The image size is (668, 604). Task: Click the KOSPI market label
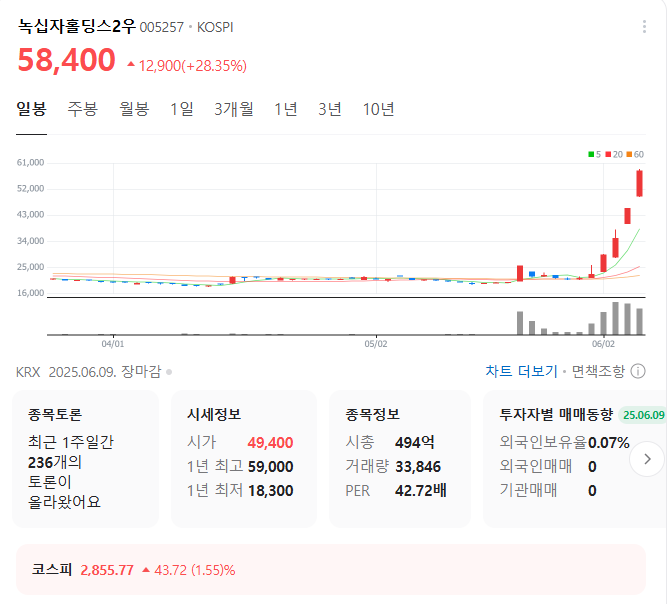pyautogui.click(x=215, y=27)
